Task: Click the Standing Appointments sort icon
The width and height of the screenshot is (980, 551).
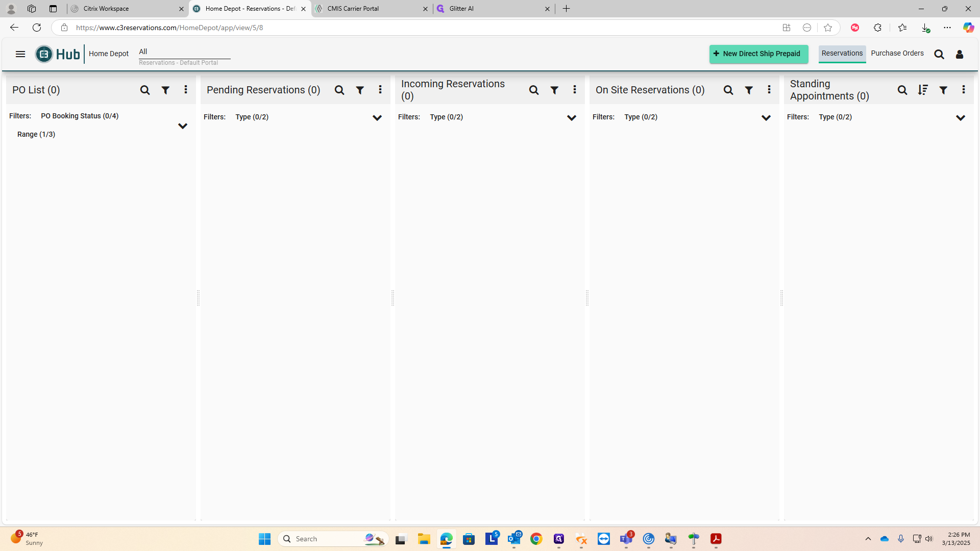Action: pos(923,90)
